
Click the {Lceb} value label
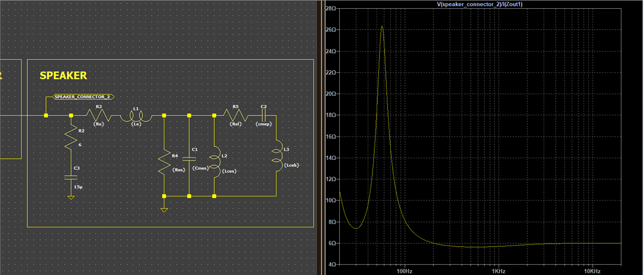point(291,165)
